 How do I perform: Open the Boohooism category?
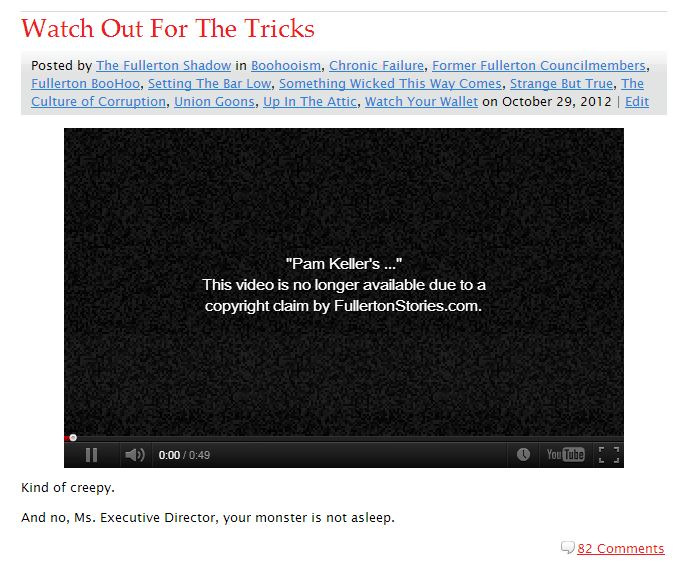[286, 65]
